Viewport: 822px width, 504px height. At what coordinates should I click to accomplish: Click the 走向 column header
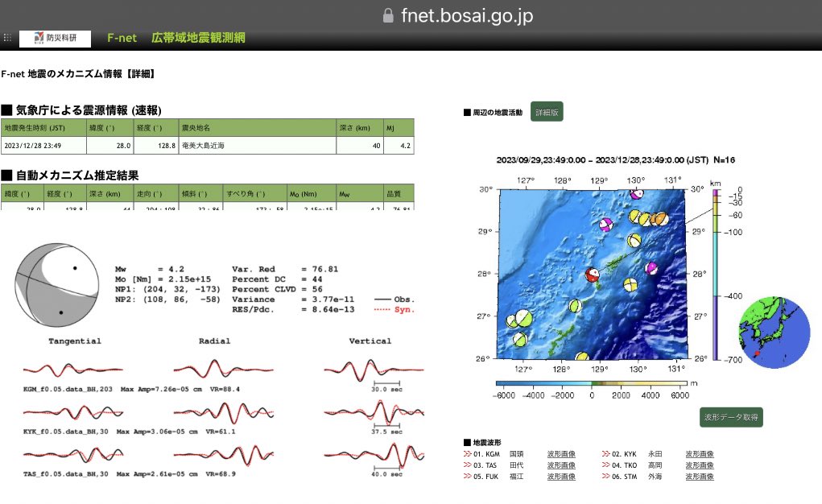click(156, 193)
